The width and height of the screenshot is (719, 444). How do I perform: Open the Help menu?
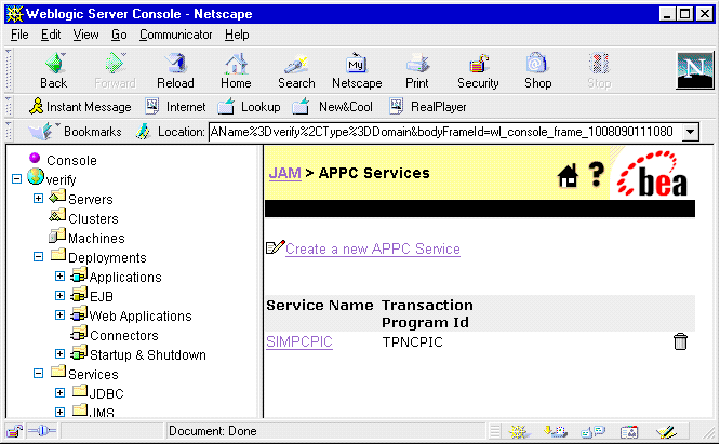pos(237,35)
